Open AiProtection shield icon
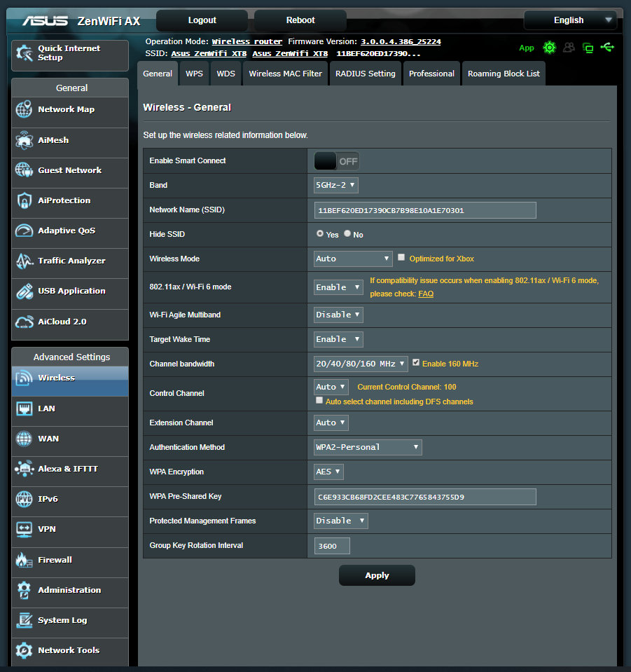The height and width of the screenshot is (672, 631). [24, 200]
